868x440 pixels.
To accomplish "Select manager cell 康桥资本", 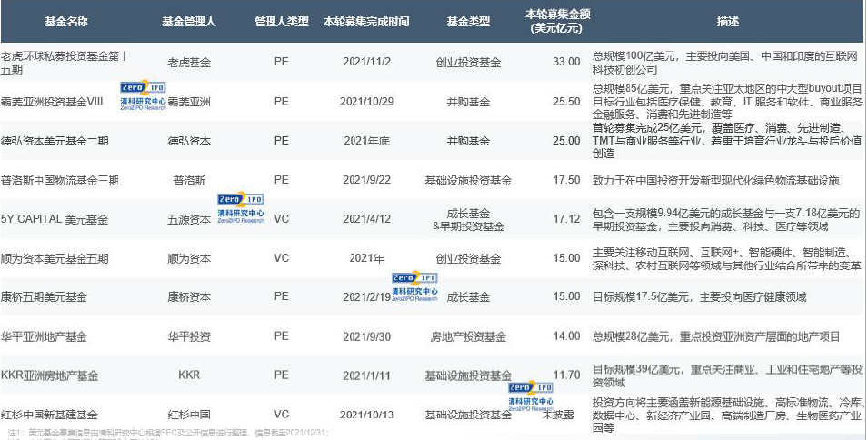I will click(x=189, y=297).
